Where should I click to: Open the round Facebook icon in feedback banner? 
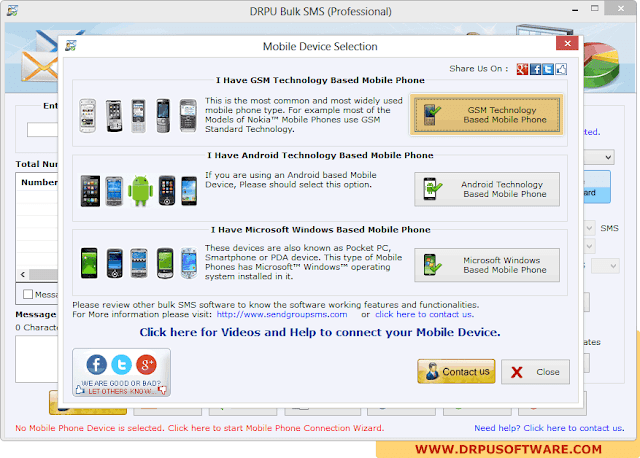(97, 365)
